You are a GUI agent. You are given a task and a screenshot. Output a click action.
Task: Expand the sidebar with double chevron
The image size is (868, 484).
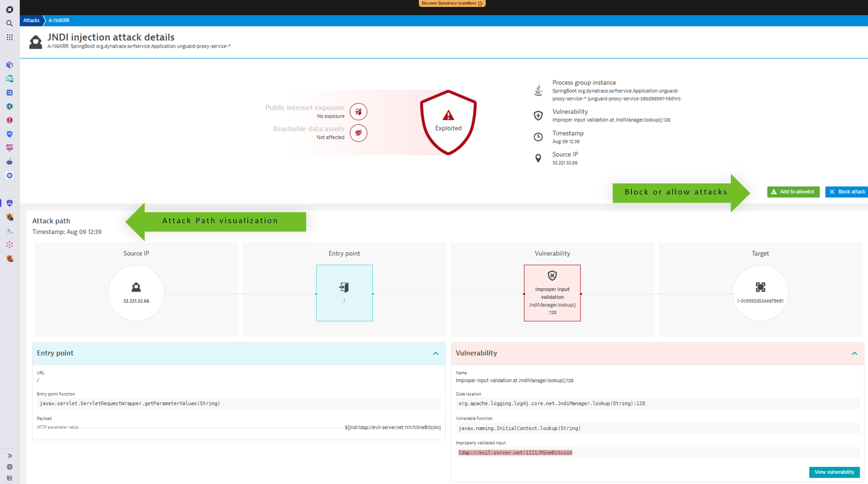tap(9, 456)
